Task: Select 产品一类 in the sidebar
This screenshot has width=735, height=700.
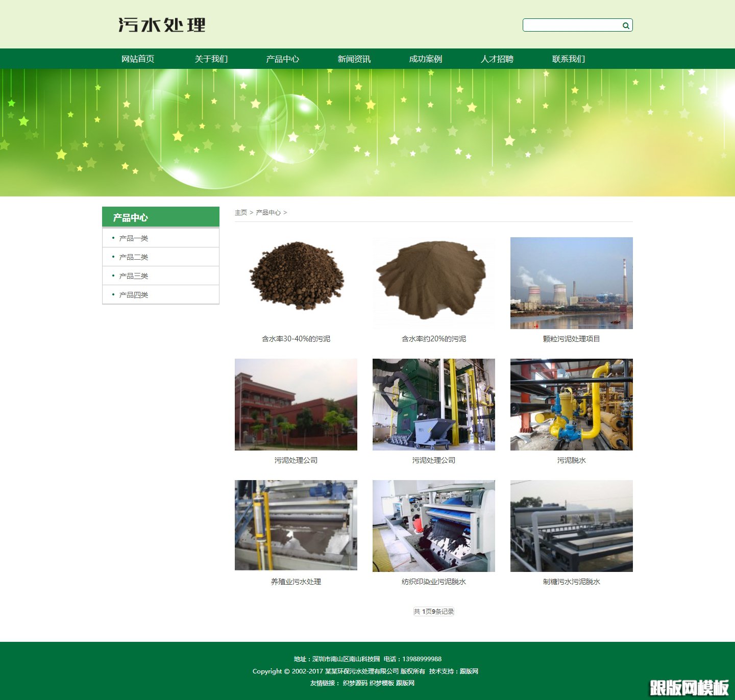Action: point(134,238)
